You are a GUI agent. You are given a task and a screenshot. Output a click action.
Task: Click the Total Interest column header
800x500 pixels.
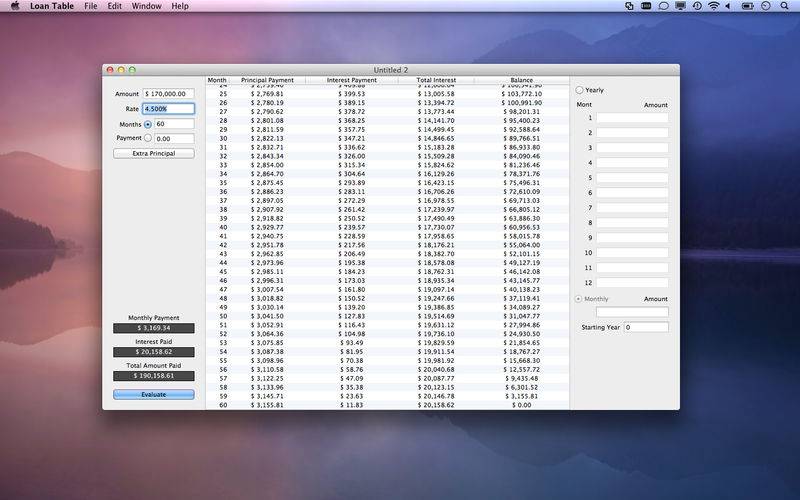(436, 80)
